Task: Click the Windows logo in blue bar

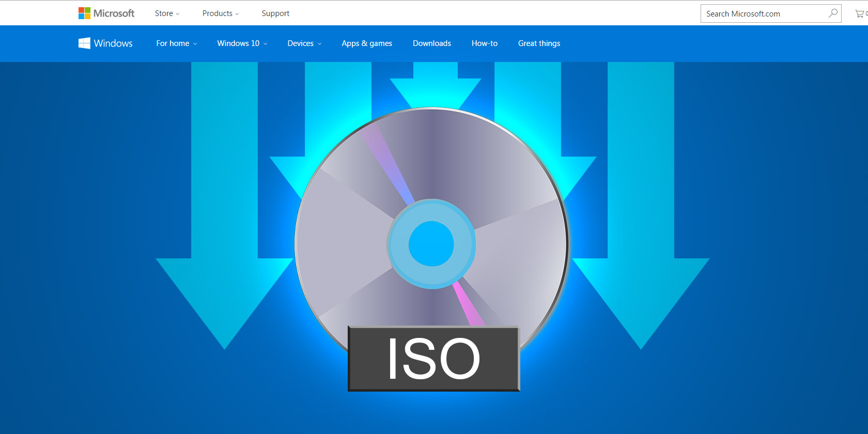Action: pos(84,43)
